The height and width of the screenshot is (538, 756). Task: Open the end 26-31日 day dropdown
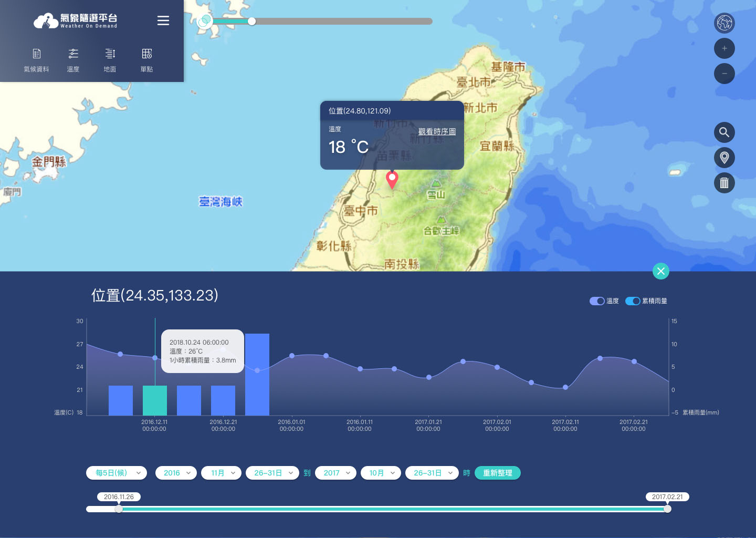click(x=432, y=473)
